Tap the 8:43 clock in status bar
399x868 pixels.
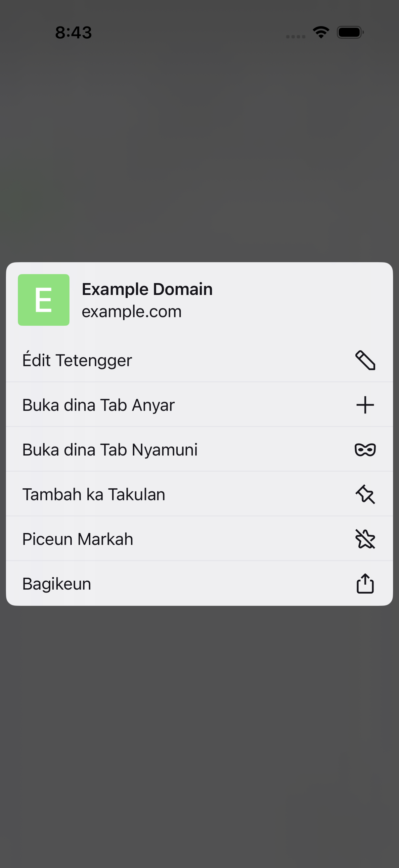73,33
